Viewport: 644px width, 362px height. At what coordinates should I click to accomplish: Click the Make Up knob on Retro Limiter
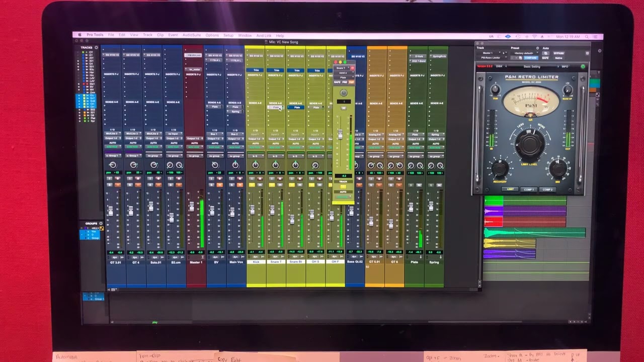[568, 90]
